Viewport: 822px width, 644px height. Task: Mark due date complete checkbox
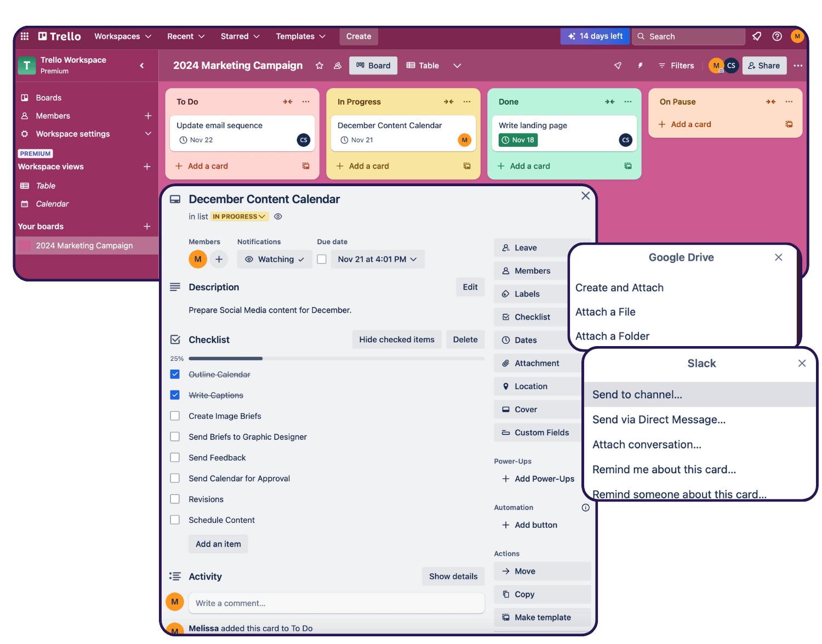(x=322, y=259)
